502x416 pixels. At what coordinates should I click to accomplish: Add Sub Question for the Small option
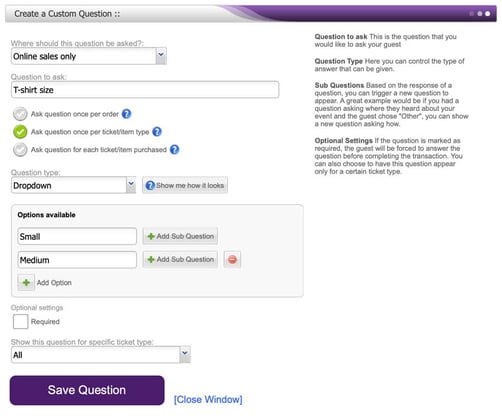tap(180, 236)
